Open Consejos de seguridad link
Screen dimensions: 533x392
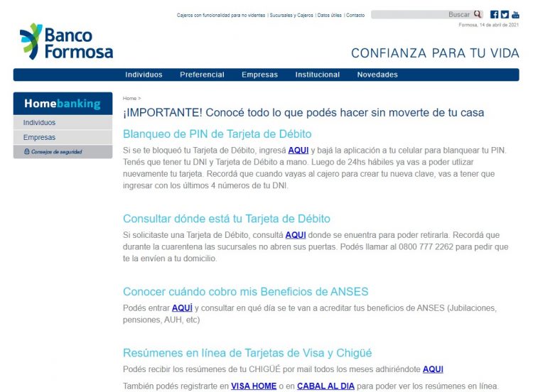pos(56,152)
